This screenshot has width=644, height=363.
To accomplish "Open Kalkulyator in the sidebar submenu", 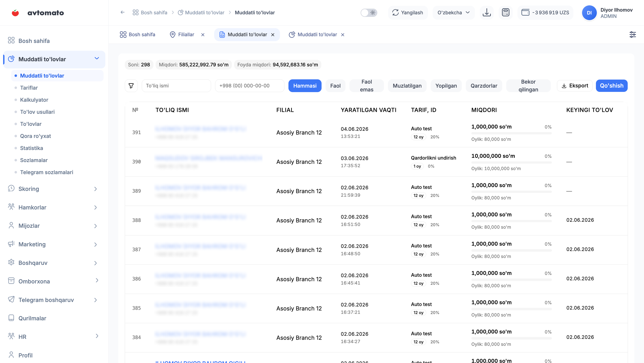I will pyautogui.click(x=34, y=100).
